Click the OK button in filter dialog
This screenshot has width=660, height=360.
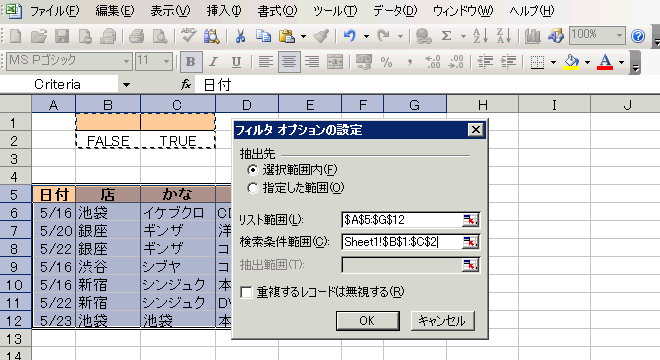pyautogui.click(x=367, y=321)
